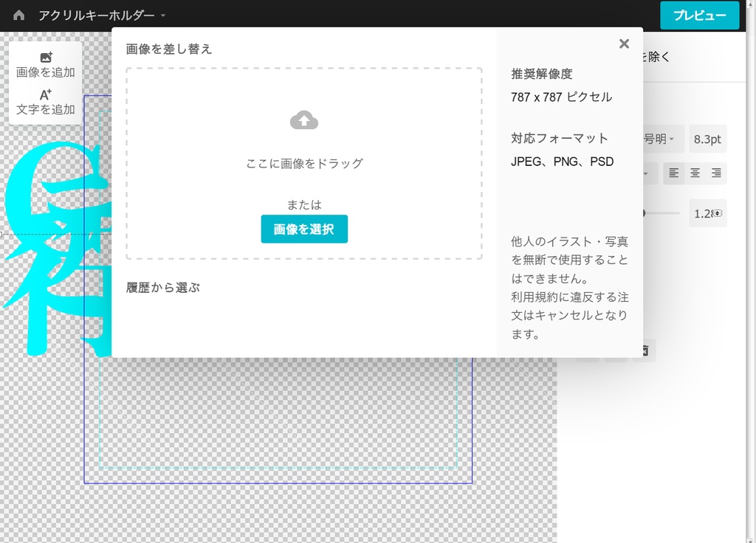The width and height of the screenshot is (756, 543).
Task: Click the cloud upload icon in the dialog
Action: tap(304, 120)
